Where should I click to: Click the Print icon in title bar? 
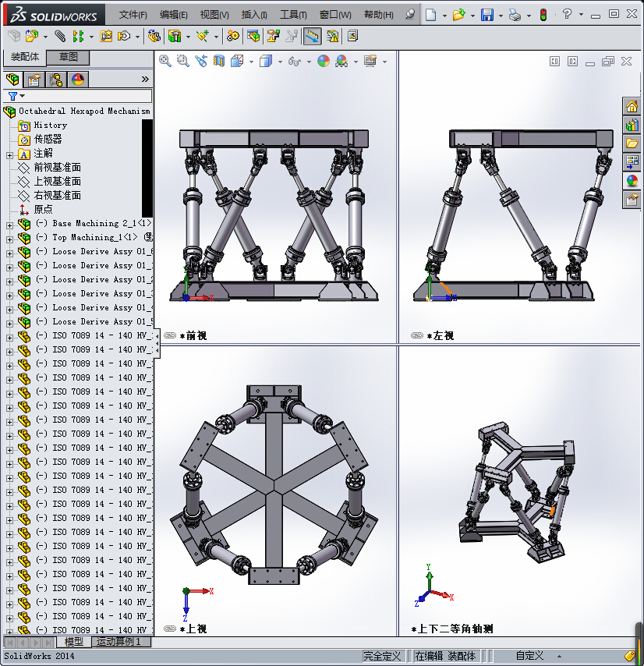[515, 16]
